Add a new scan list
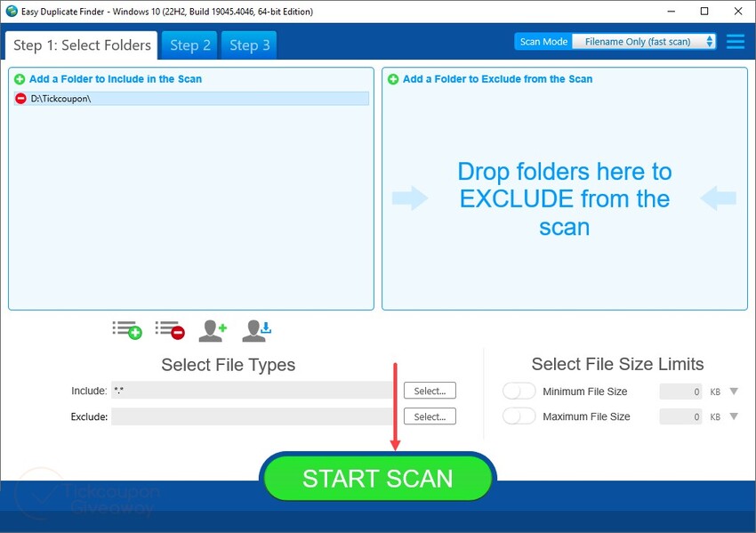 coord(127,329)
